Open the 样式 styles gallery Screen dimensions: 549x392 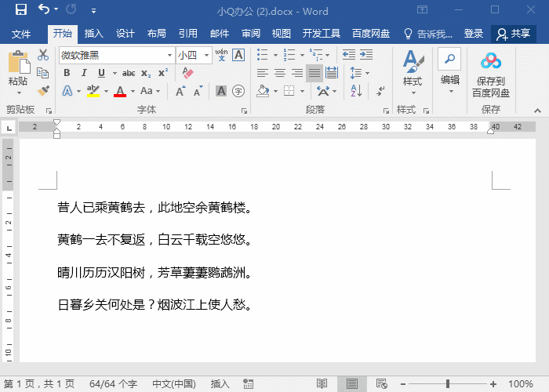pos(413,72)
